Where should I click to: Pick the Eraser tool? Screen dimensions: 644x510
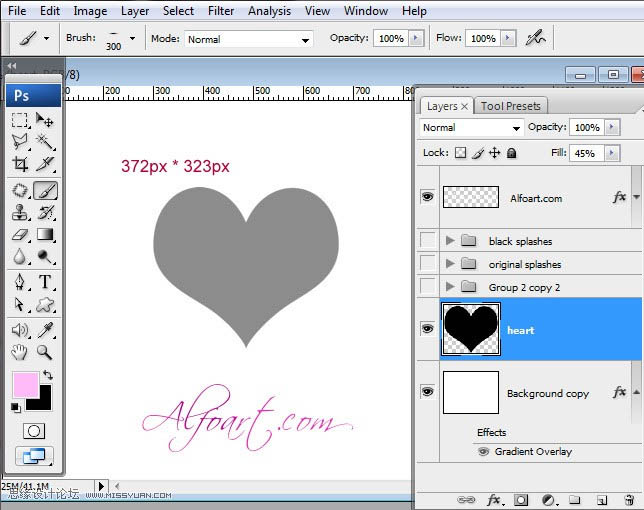pyautogui.click(x=20, y=235)
